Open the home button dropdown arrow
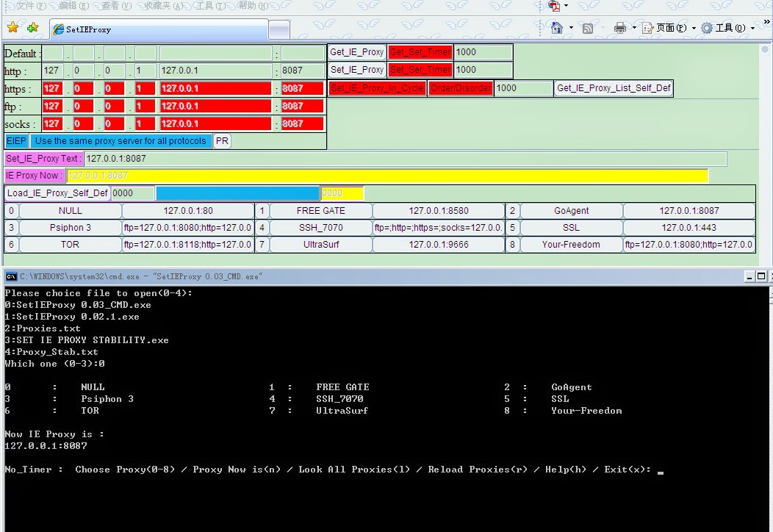 coord(571,28)
